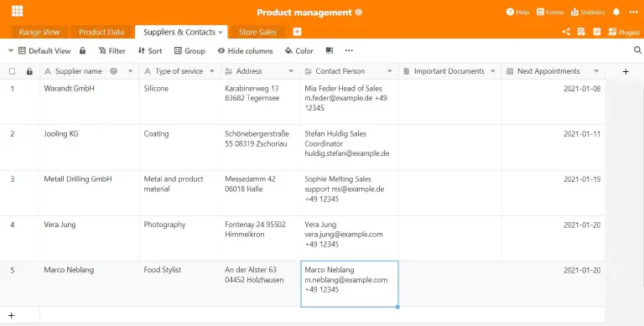Select the Food Stylist service cell
Screen dimensions: 644x326
(180, 283)
